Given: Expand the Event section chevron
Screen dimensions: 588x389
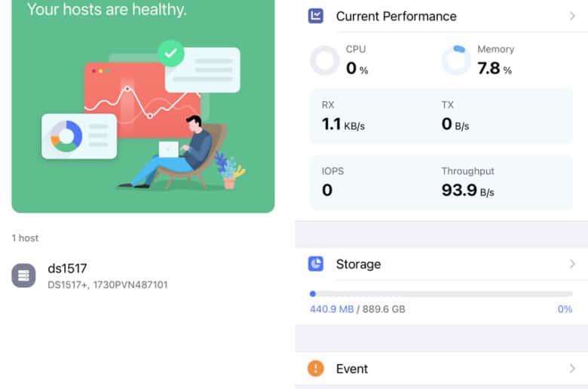Looking at the screenshot, I should [572, 369].
